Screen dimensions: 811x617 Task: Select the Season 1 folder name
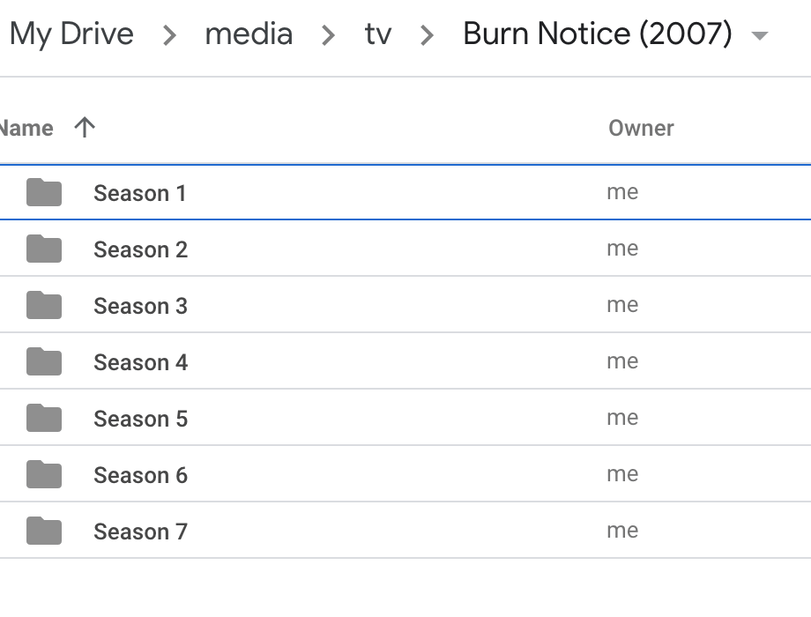tap(140, 193)
